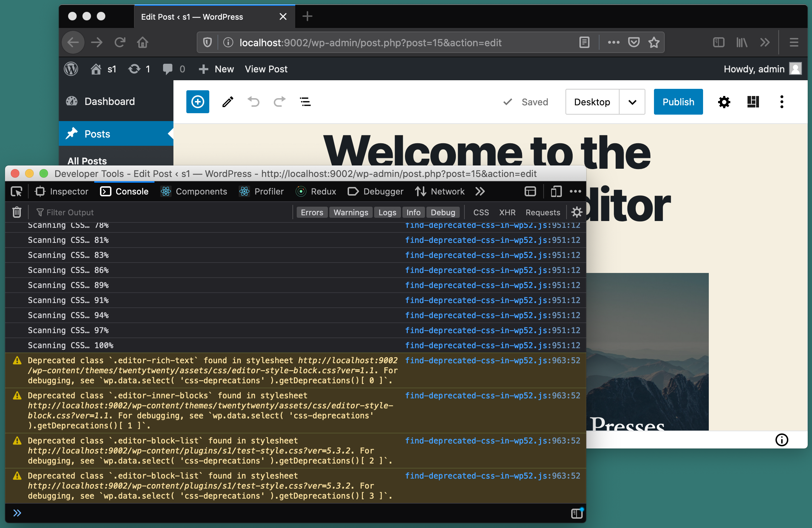Open editor settings gear icon
This screenshot has height=528, width=812.
(724, 102)
